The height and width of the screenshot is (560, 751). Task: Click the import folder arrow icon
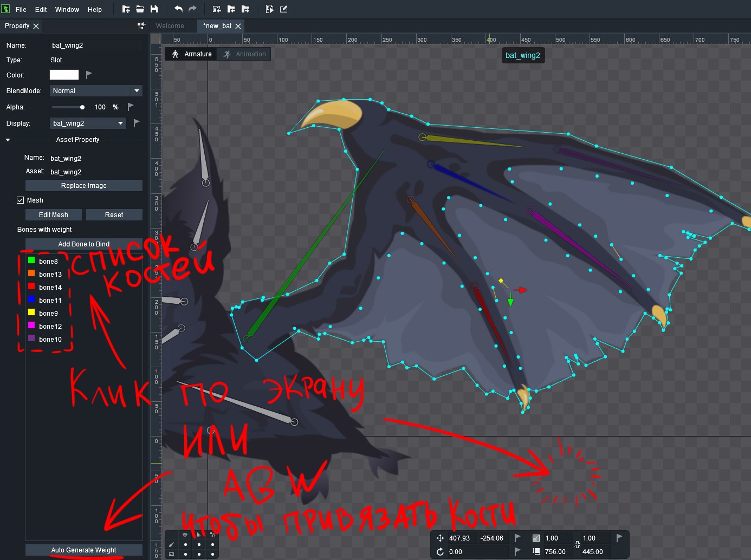[x=231, y=9]
